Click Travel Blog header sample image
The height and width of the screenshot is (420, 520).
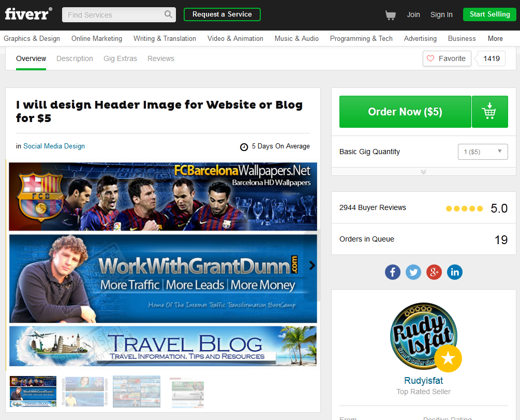(163, 346)
